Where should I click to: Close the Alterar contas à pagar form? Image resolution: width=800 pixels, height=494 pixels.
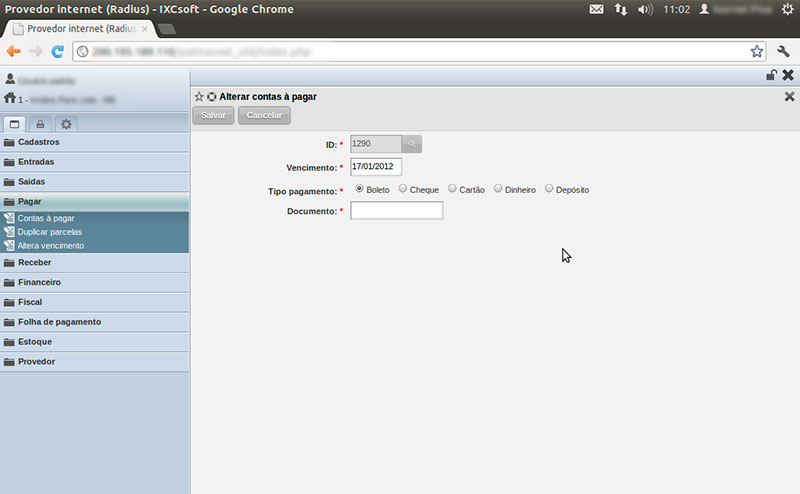(789, 96)
